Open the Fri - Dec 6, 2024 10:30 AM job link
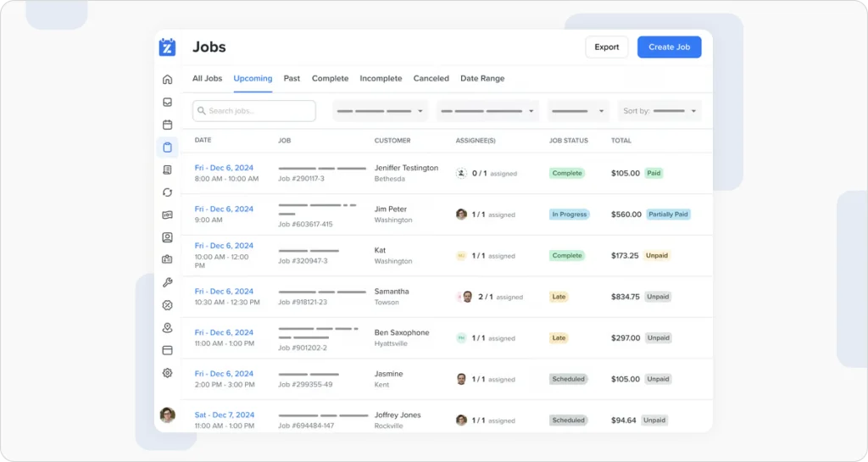This screenshot has height=462, width=868. pyautogui.click(x=224, y=291)
